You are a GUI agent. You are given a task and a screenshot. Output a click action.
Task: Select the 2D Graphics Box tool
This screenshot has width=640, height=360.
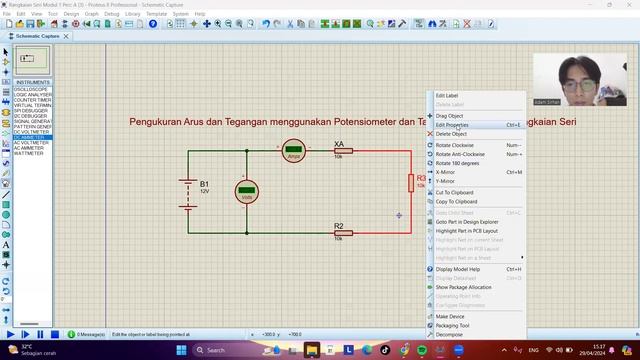[x=6, y=204]
